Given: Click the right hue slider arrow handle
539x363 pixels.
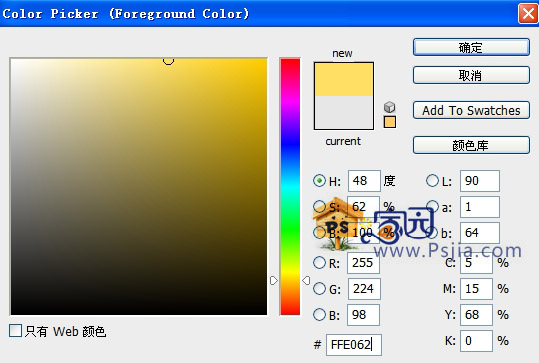Looking at the screenshot, I should click(306, 280).
